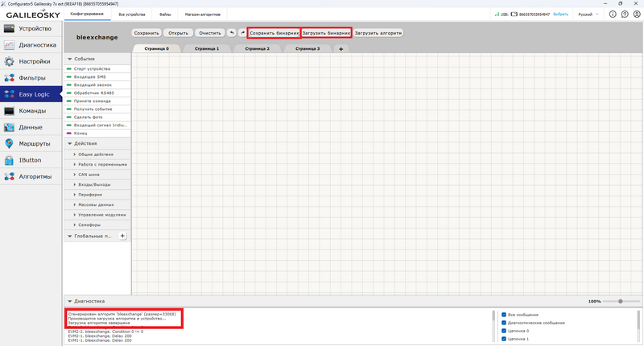Toggle Цепочка 0 checkbox
The width and height of the screenshot is (644, 346).
click(504, 331)
